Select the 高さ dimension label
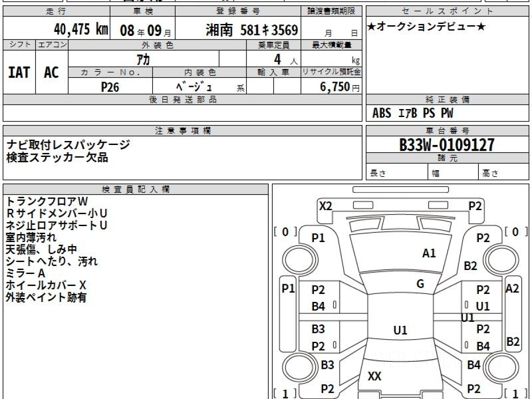 coord(490,174)
